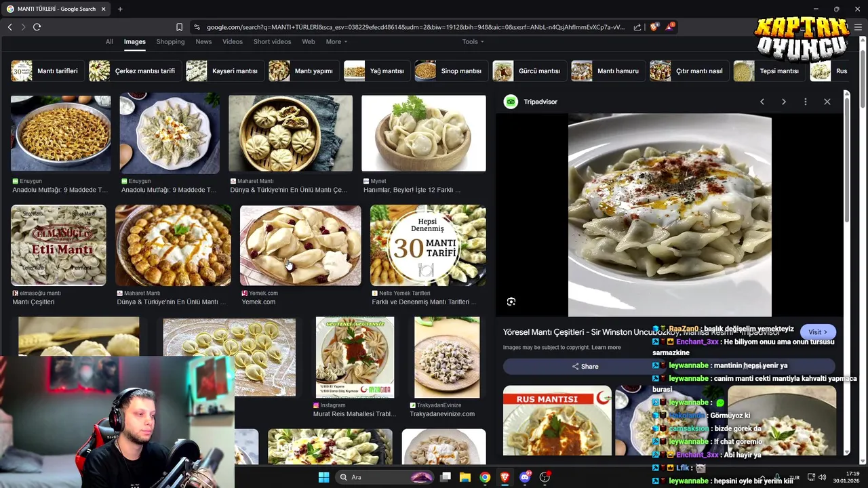Screen dimensions: 868x488
Task: Open the RUS MANTISI related image
Action: click(557, 420)
